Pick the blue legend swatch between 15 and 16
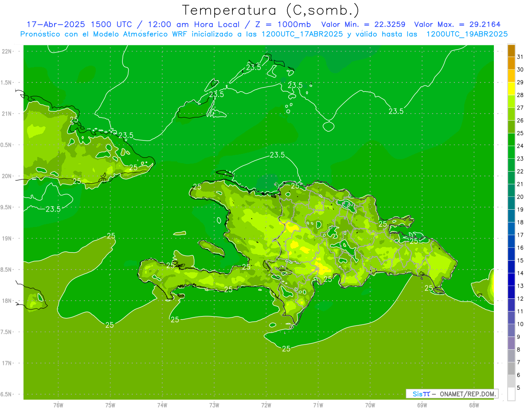The width and height of the screenshot is (532, 411). (511, 254)
